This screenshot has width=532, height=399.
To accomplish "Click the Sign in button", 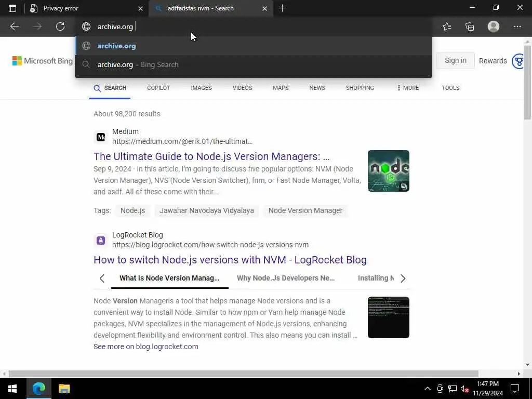I will tap(455, 60).
